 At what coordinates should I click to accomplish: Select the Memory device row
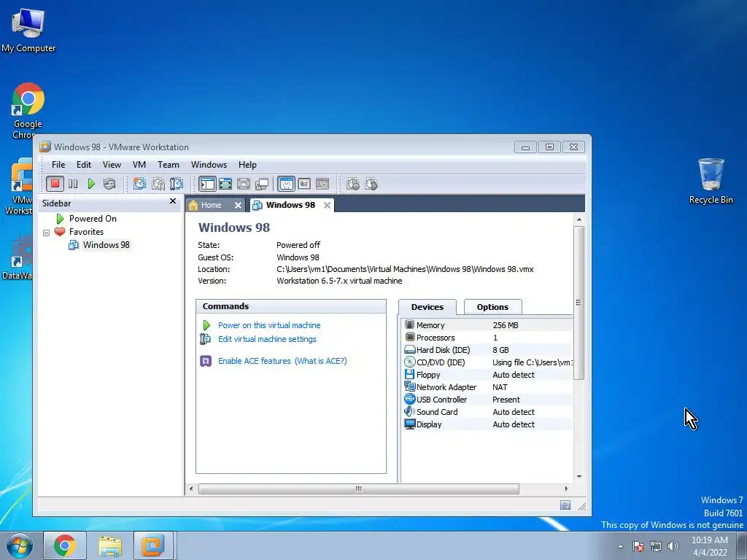(487, 325)
